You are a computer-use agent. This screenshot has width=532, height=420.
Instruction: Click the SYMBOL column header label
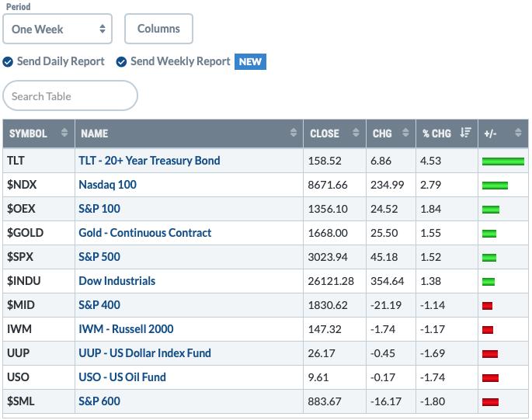click(28, 134)
